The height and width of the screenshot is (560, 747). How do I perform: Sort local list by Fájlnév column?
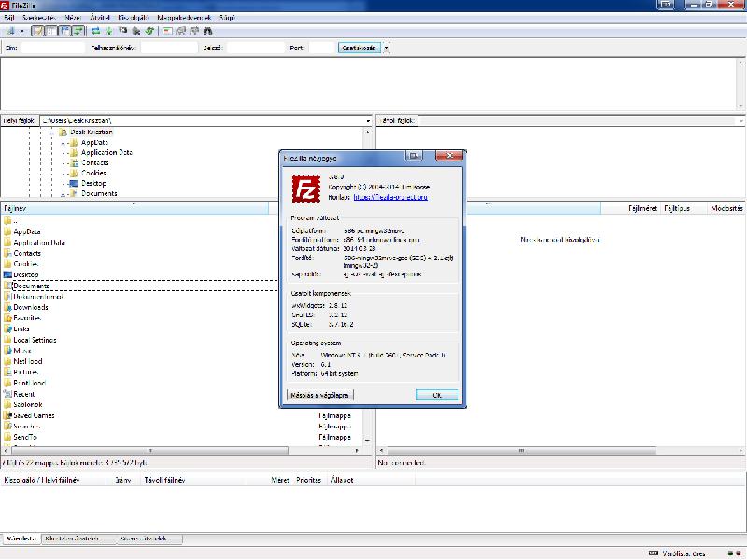(134, 208)
